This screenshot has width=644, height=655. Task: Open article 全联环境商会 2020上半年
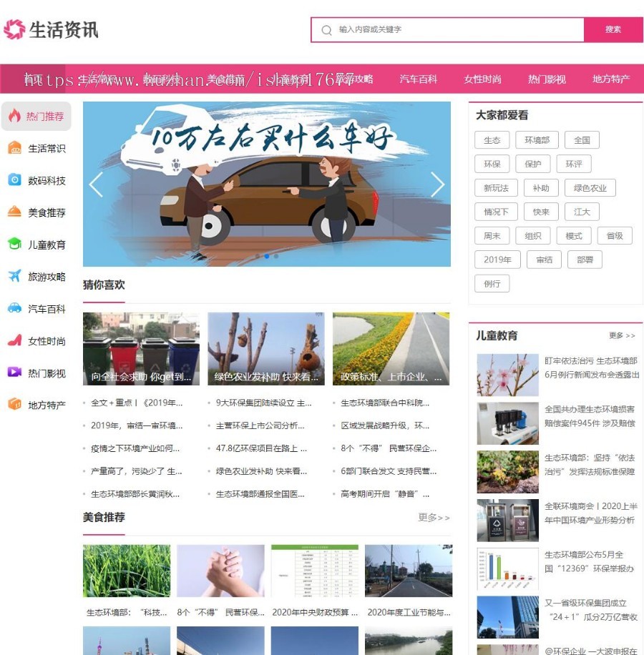tap(591, 513)
